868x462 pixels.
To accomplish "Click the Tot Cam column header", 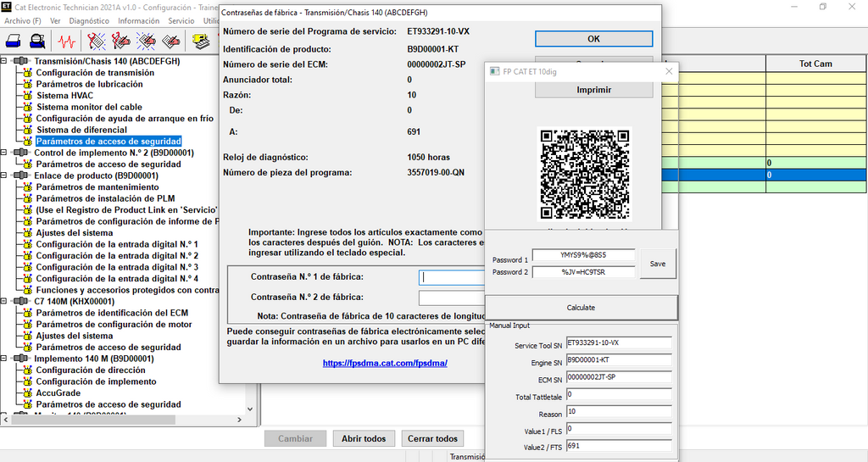I will click(815, 64).
